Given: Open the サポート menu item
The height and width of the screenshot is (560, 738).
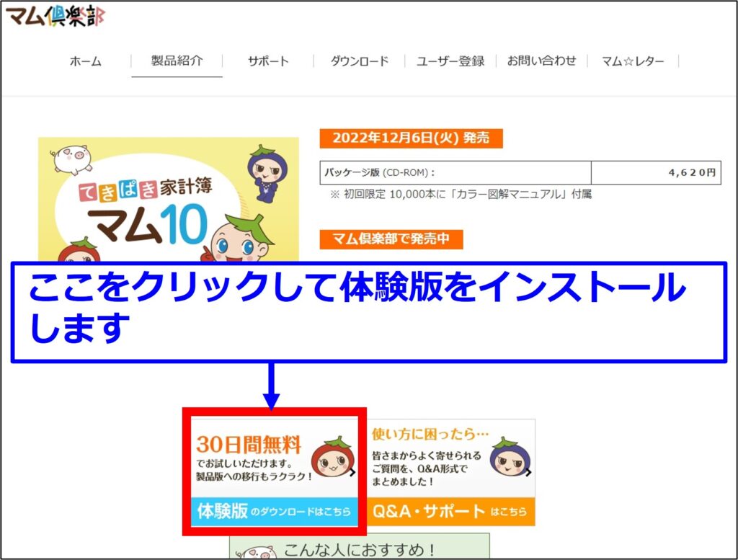Looking at the screenshot, I should [268, 61].
